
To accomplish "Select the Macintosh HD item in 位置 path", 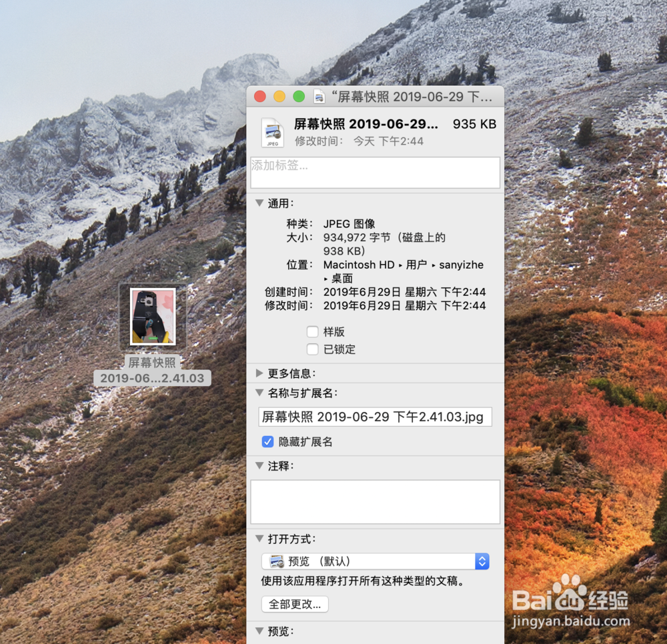I will 358,265.
